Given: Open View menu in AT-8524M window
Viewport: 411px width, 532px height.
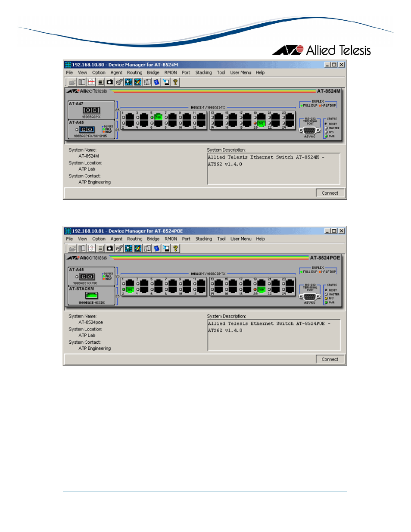Looking at the screenshot, I should pyautogui.click(x=82, y=73).
